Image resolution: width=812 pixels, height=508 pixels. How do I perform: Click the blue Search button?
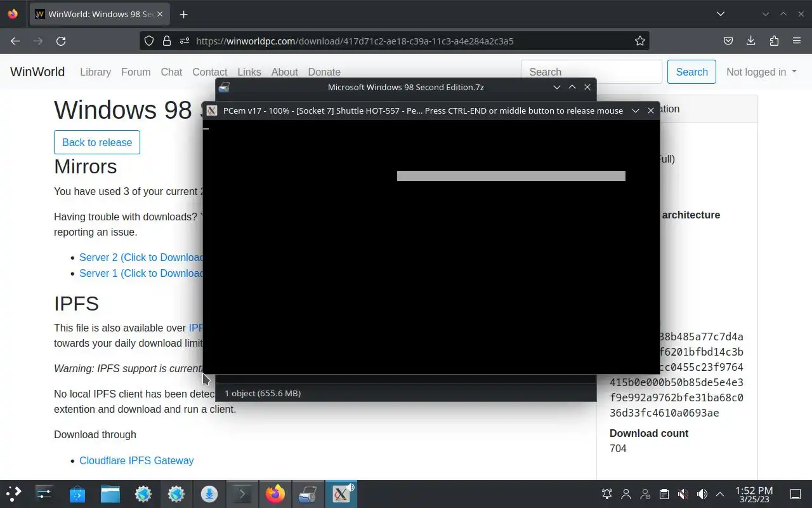pyautogui.click(x=691, y=72)
